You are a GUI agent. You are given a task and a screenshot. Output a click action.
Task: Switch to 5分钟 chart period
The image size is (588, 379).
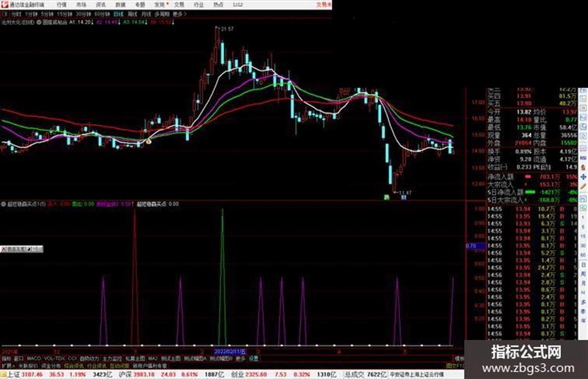point(47,14)
